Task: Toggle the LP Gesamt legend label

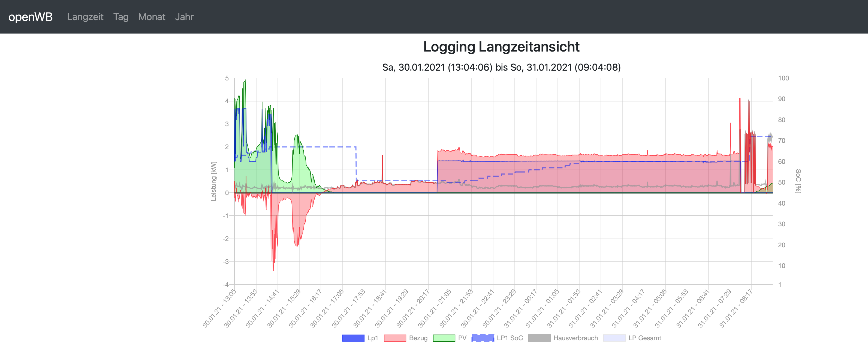Action: [x=645, y=338]
